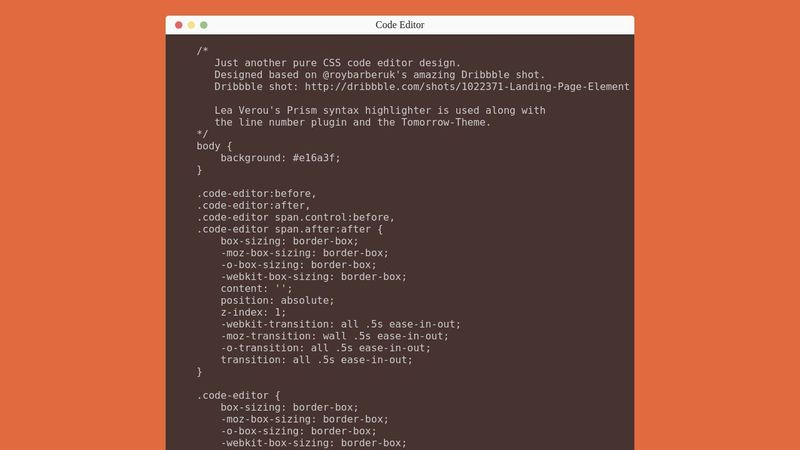Open the dribbble.com shot URL in comment
This screenshot has width=800, height=450.
pos(467,87)
